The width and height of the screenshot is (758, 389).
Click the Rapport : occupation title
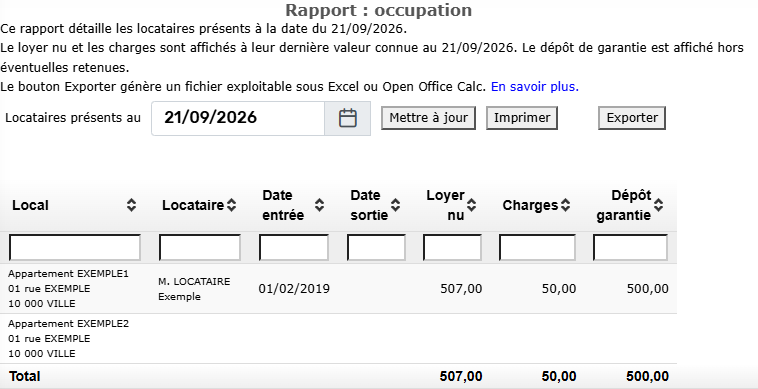click(x=379, y=10)
